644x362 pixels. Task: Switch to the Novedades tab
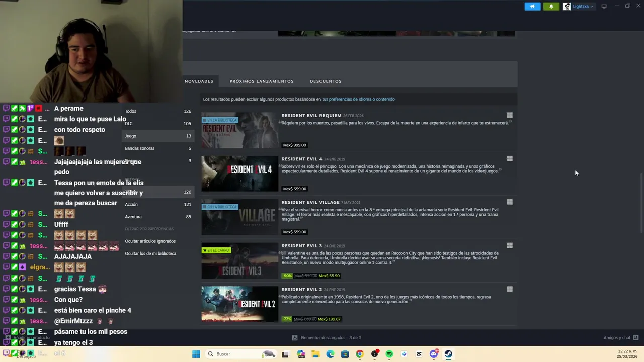pos(199,81)
